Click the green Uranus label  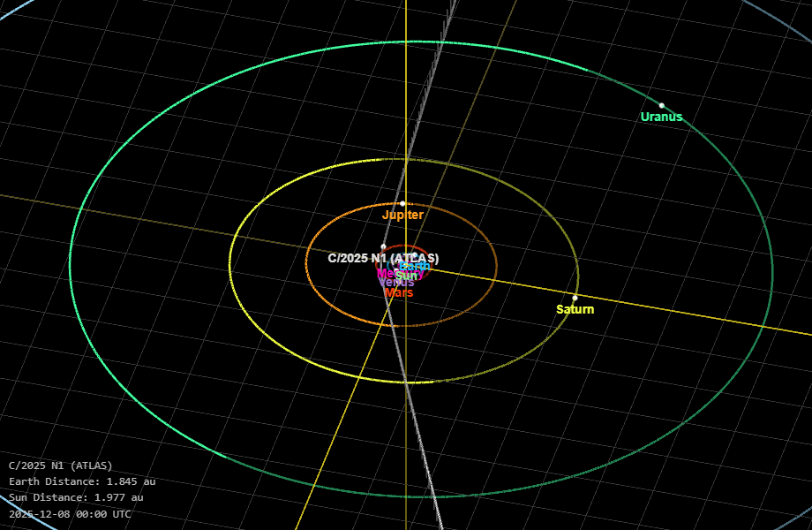[x=661, y=117]
